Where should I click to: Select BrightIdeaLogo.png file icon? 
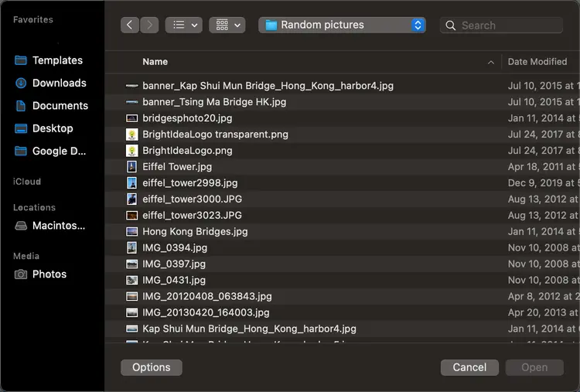tap(131, 150)
